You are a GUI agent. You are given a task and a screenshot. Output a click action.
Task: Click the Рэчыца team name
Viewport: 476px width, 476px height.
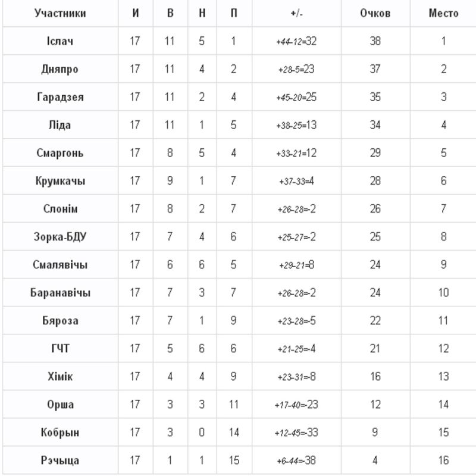pos(60,461)
